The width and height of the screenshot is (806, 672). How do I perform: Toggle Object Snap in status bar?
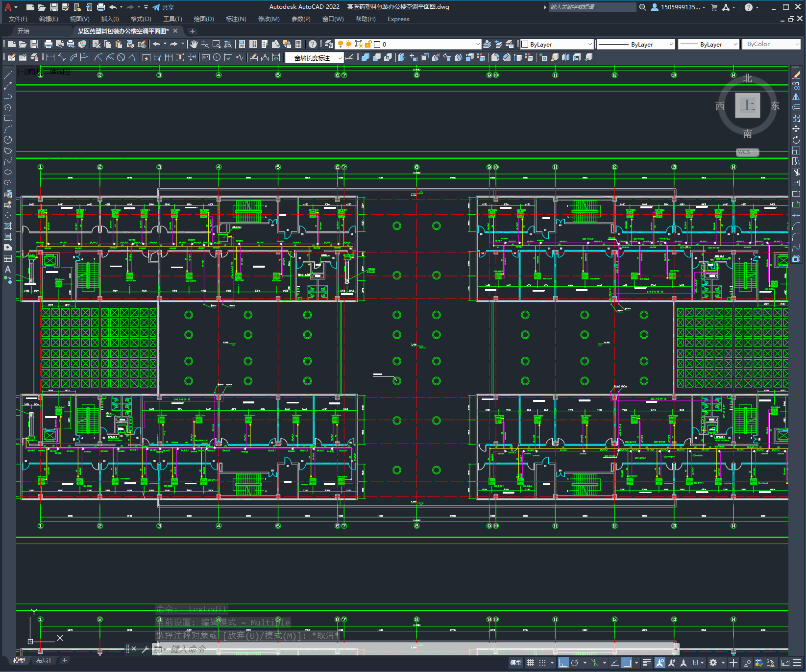tap(627, 663)
